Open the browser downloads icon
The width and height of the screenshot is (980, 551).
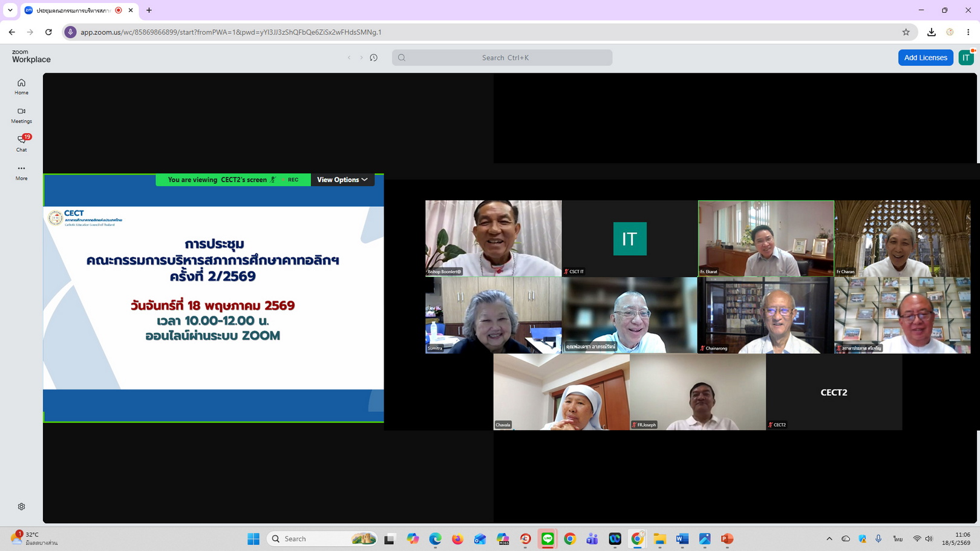click(932, 32)
